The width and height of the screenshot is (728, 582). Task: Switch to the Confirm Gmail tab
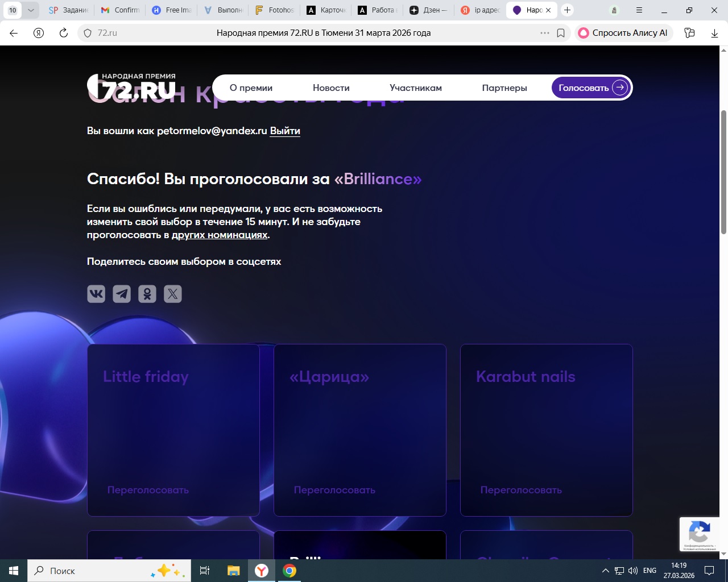point(120,10)
